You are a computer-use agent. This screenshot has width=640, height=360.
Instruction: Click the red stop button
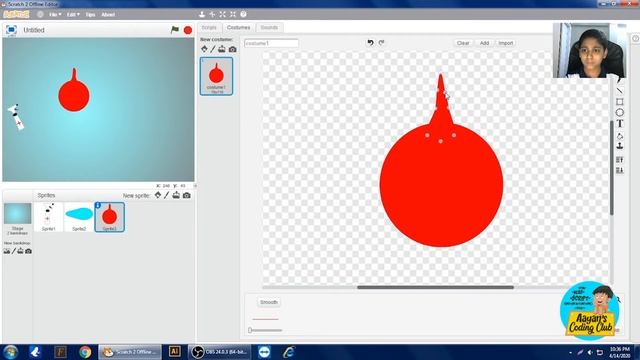click(x=188, y=30)
